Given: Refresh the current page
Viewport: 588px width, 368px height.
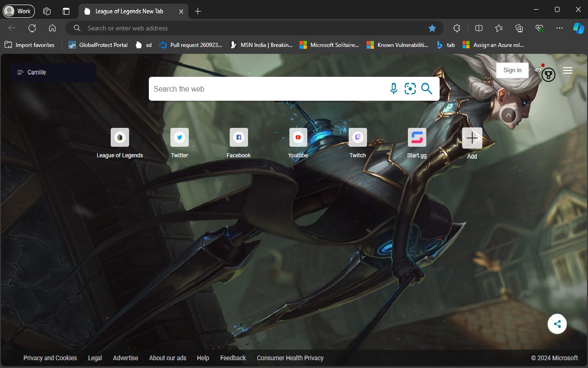Looking at the screenshot, I should point(32,28).
